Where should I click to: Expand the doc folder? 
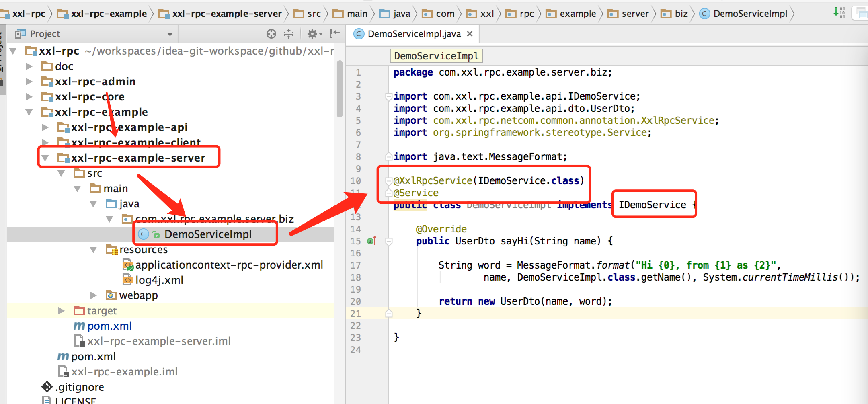(x=29, y=66)
